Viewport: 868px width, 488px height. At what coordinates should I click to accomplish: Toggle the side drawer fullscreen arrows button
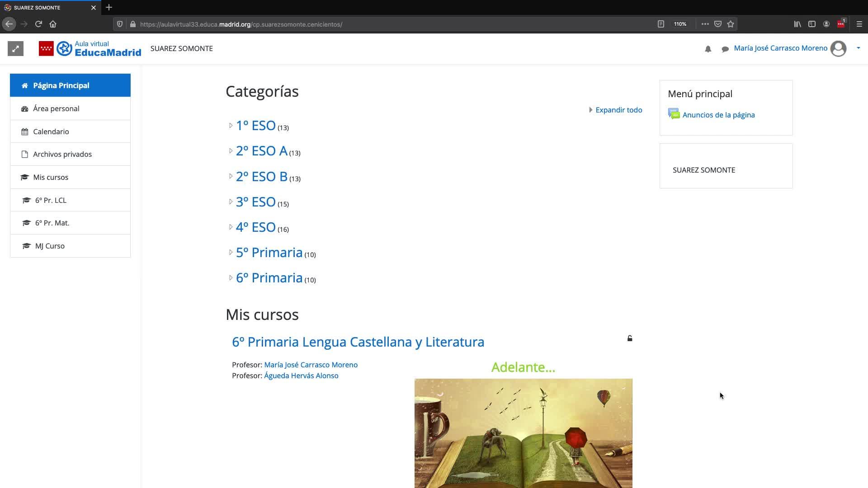(x=15, y=49)
